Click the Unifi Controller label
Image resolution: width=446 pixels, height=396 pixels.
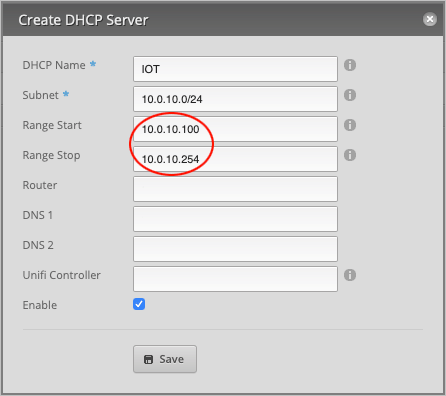coord(62,275)
